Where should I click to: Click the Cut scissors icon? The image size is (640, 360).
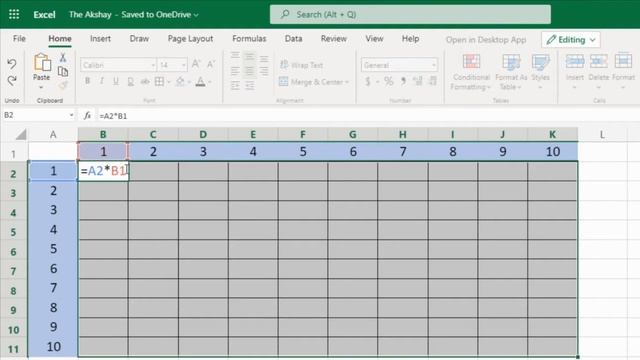[63, 58]
